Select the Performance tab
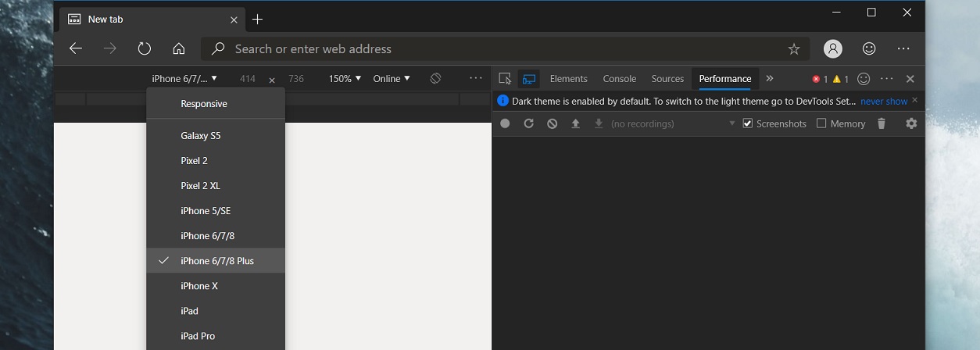980x350 pixels. point(725,78)
